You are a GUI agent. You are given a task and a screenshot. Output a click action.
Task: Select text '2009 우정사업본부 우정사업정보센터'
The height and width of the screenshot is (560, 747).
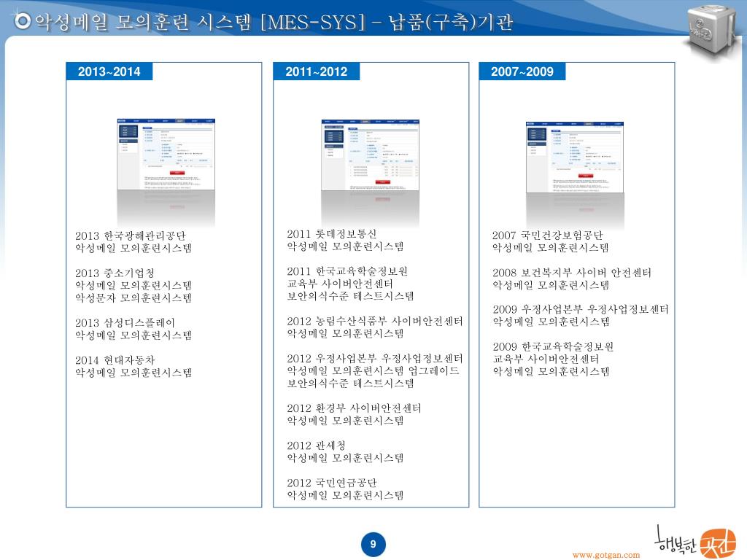click(580, 309)
